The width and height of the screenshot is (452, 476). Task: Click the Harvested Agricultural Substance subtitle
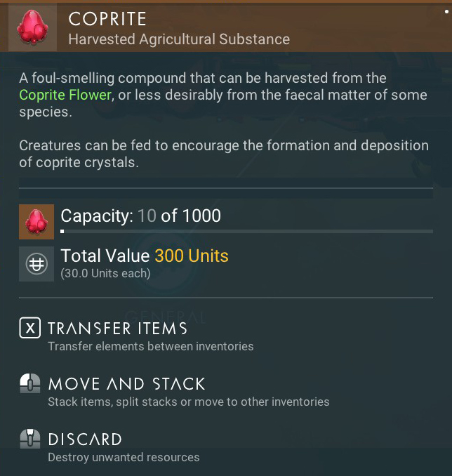click(178, 39)
